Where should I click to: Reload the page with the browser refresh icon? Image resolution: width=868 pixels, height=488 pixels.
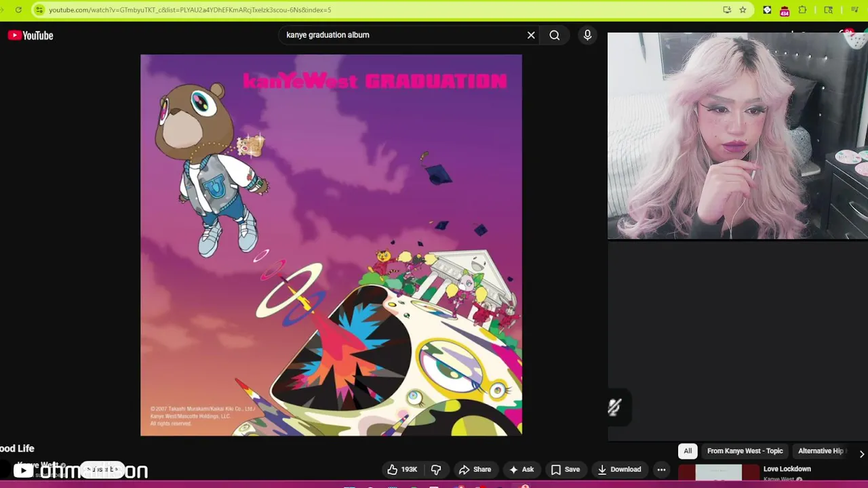pos(18,10)
